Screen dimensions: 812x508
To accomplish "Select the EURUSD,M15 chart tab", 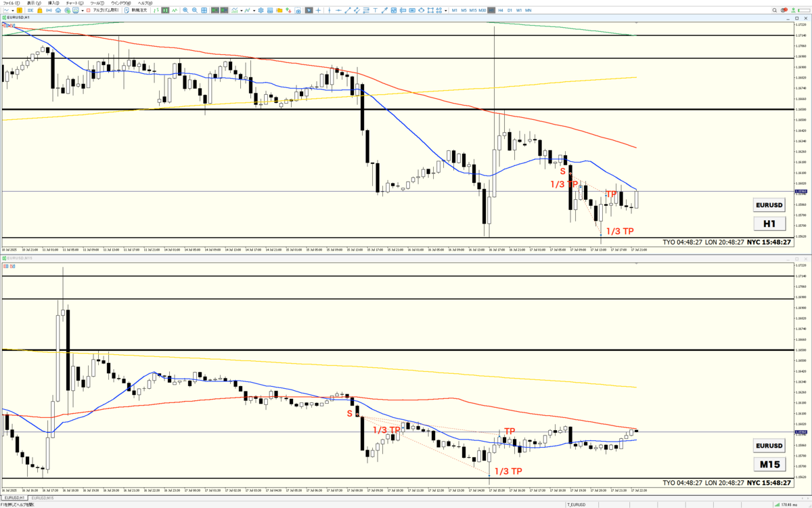I will [43, 498].
